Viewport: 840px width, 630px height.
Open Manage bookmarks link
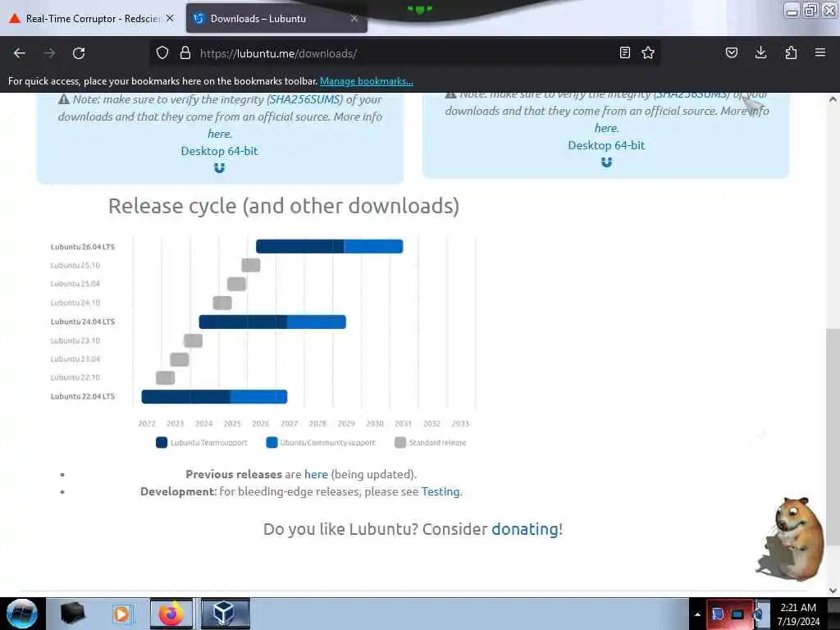tap(367, 81)
